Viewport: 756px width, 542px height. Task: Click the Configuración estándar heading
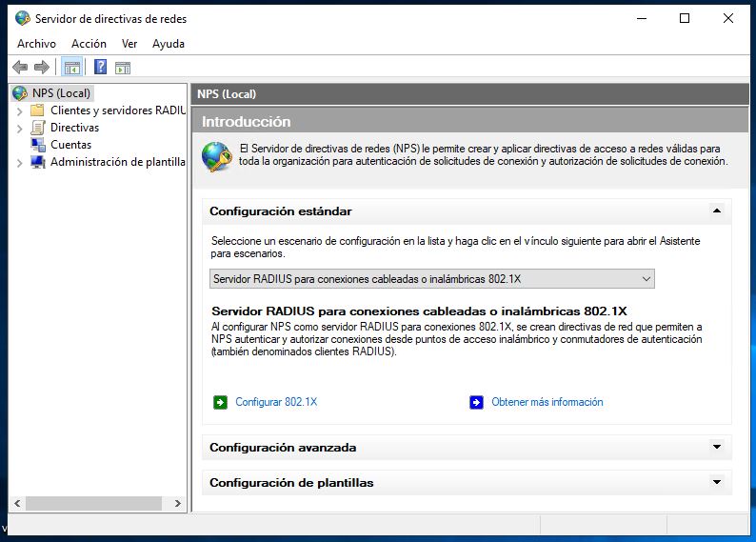[x=281, y=211]
